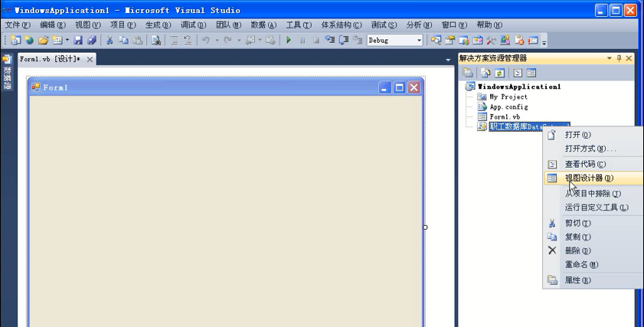
Task: Open the Redo history dropdown arrow
Action: (x=239, y=41)
